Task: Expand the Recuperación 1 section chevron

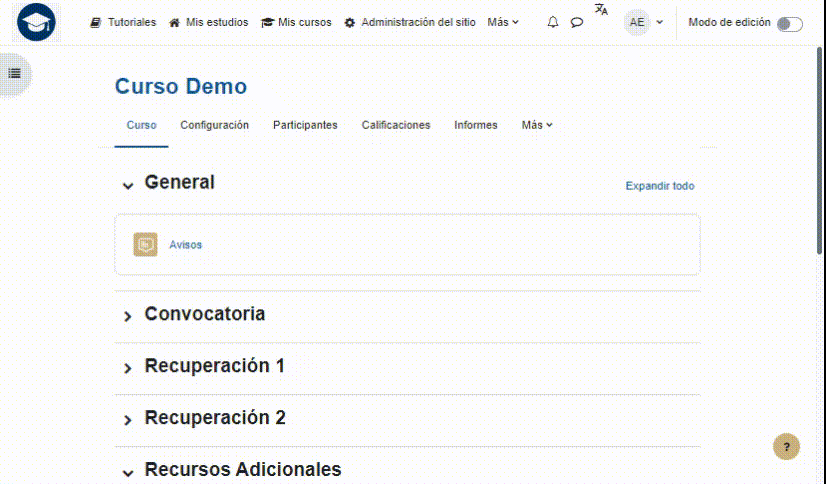Action: click(x=128, y=368)
